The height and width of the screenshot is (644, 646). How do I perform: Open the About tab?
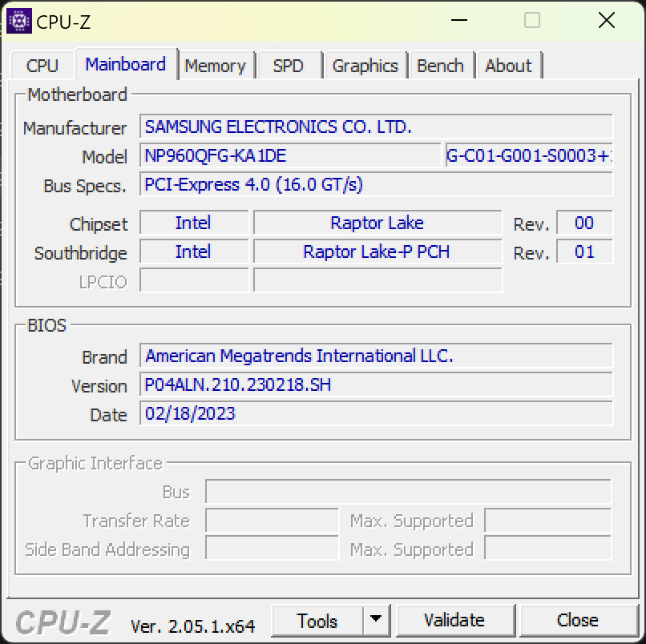tap(508, 66)
